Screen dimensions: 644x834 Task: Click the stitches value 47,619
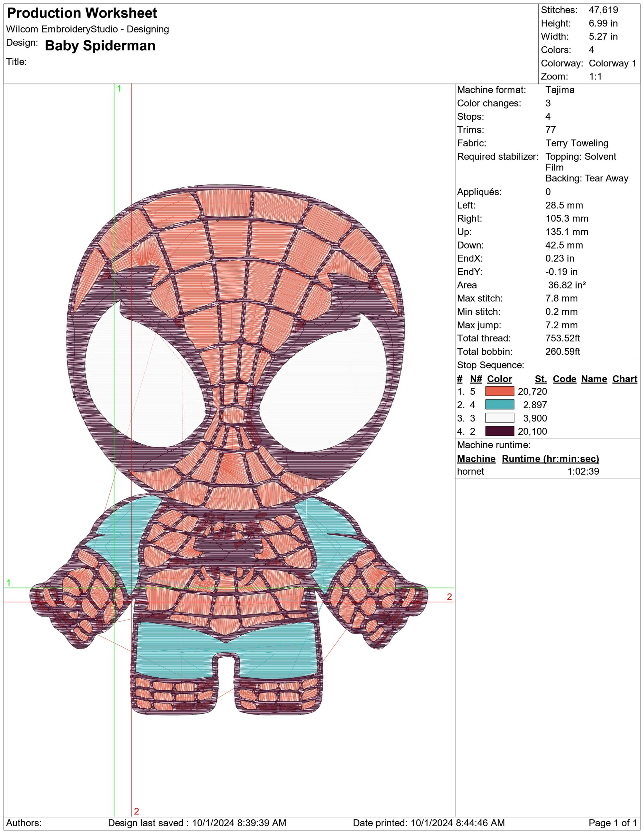point(603,10)
